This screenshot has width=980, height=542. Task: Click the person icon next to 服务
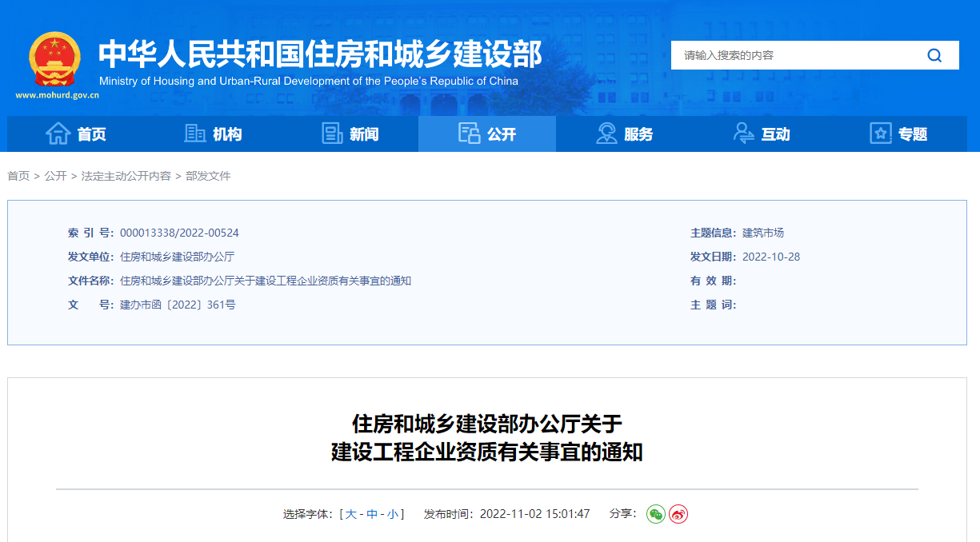click(x=605, y=134)
